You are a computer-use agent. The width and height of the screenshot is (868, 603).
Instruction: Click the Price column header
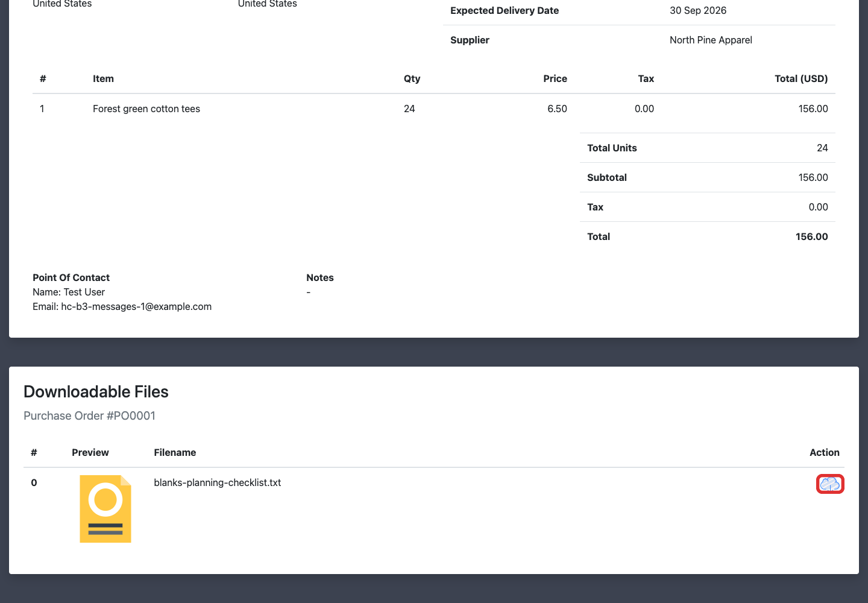tap(555, 78)
